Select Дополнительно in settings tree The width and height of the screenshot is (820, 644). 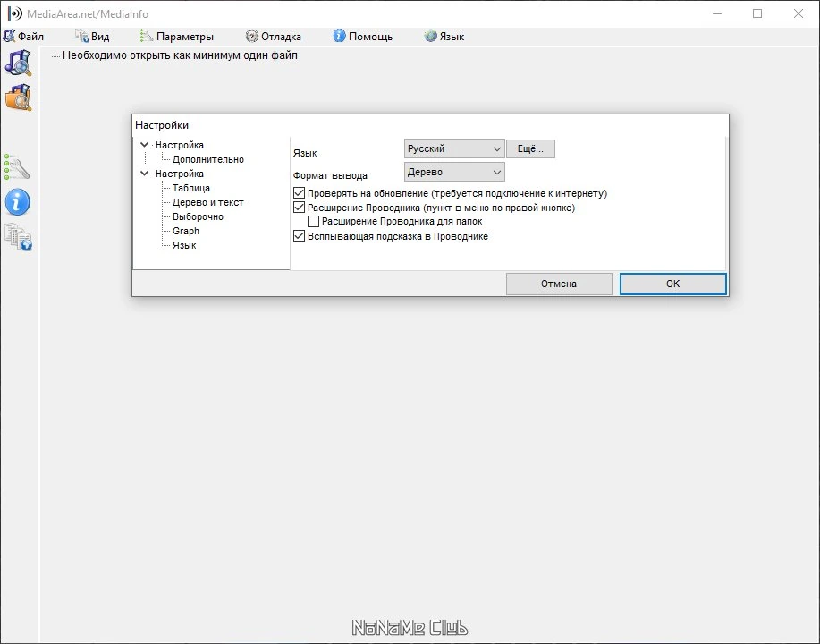tap(208, 159)
